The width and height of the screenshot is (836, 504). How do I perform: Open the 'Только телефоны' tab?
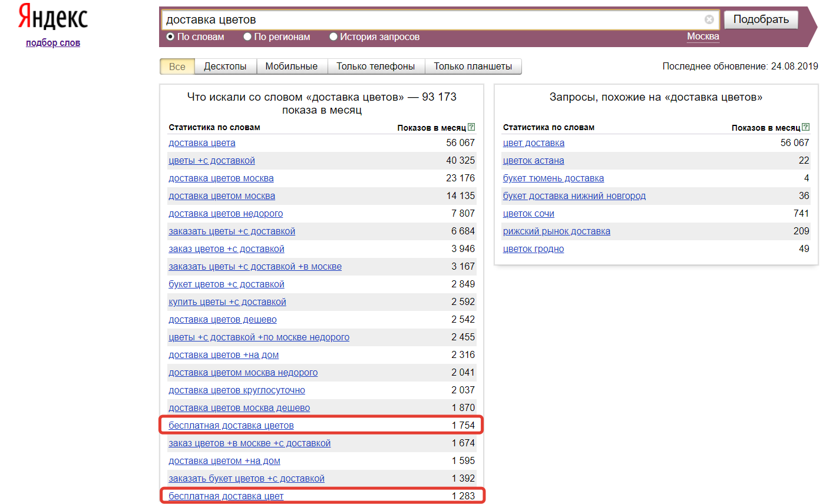coord(375,67)
